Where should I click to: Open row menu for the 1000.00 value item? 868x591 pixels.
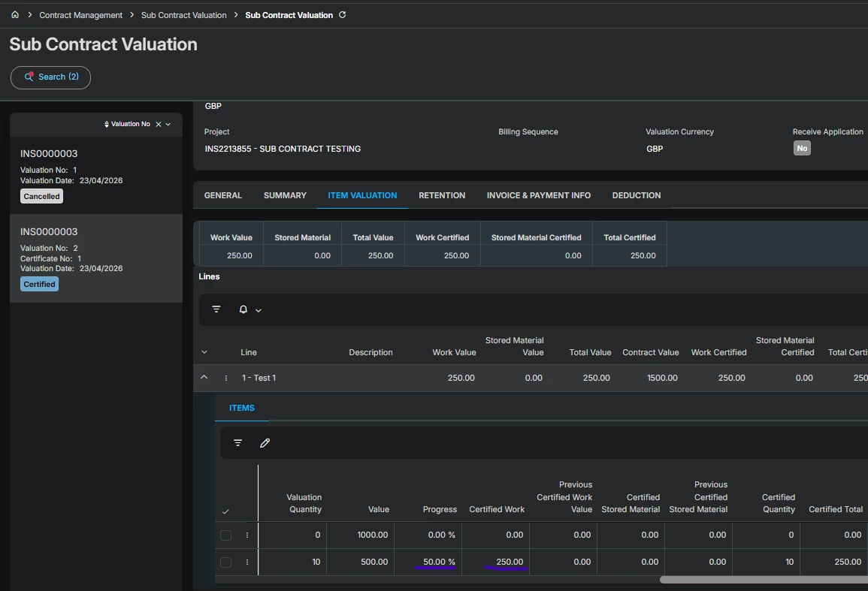pos(246,535)
